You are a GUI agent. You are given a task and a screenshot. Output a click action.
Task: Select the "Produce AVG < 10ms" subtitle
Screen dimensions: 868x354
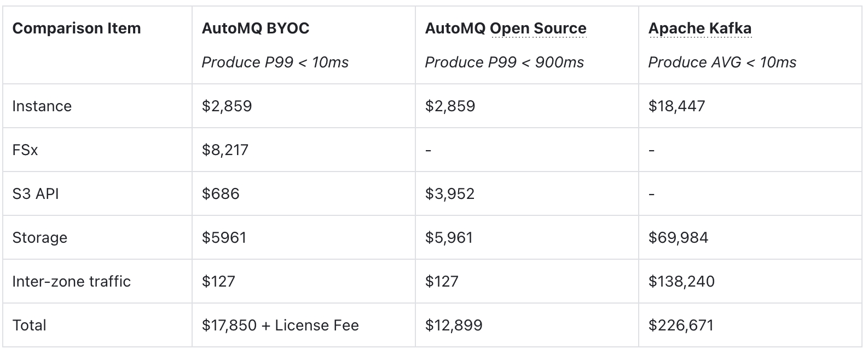pos(722,62)
